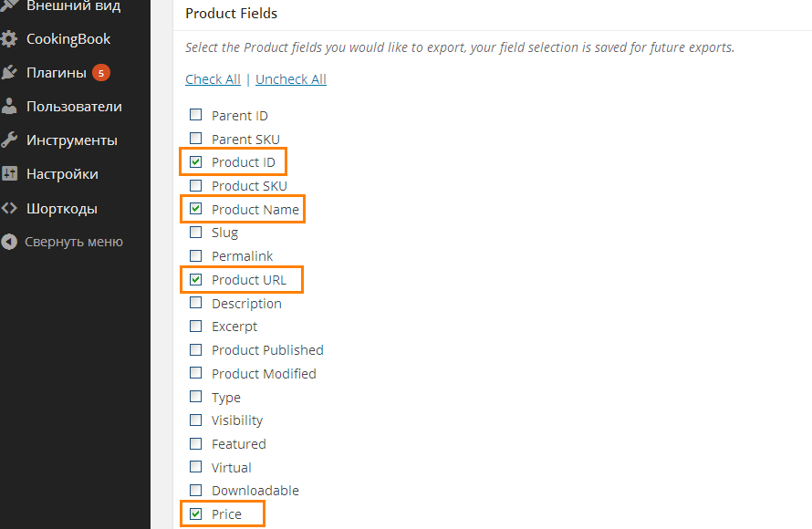The image size is (812, 529).
Task: Enable the Featured field checkbox
Action: point(196,444)
